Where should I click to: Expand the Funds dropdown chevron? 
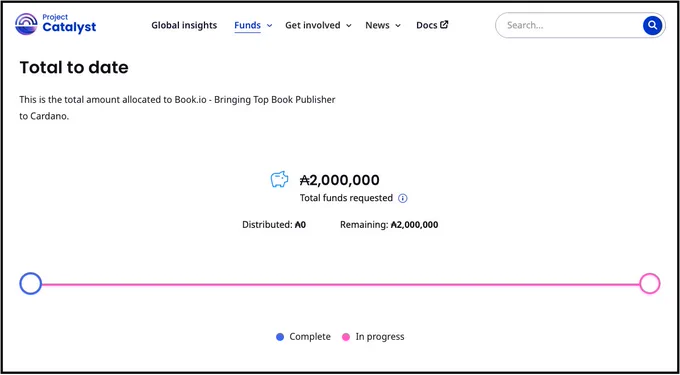269,26
